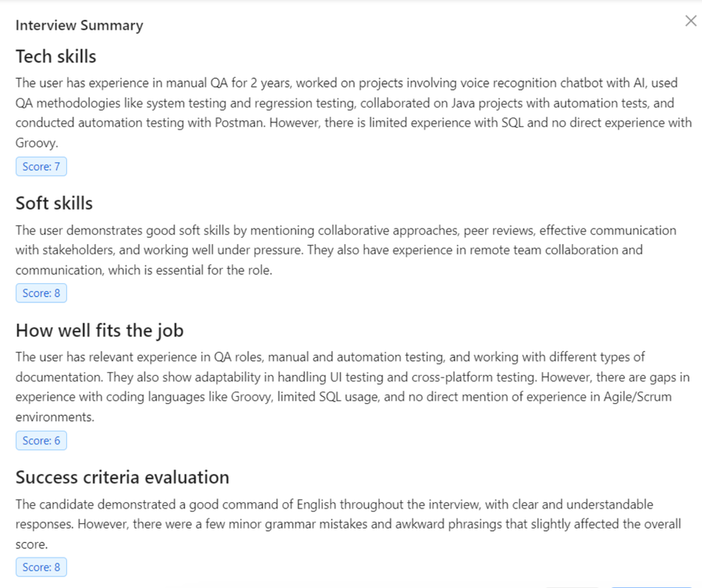Click the How well fits the job heading
This screenshot has height=588, width=702.
(99, 331)
